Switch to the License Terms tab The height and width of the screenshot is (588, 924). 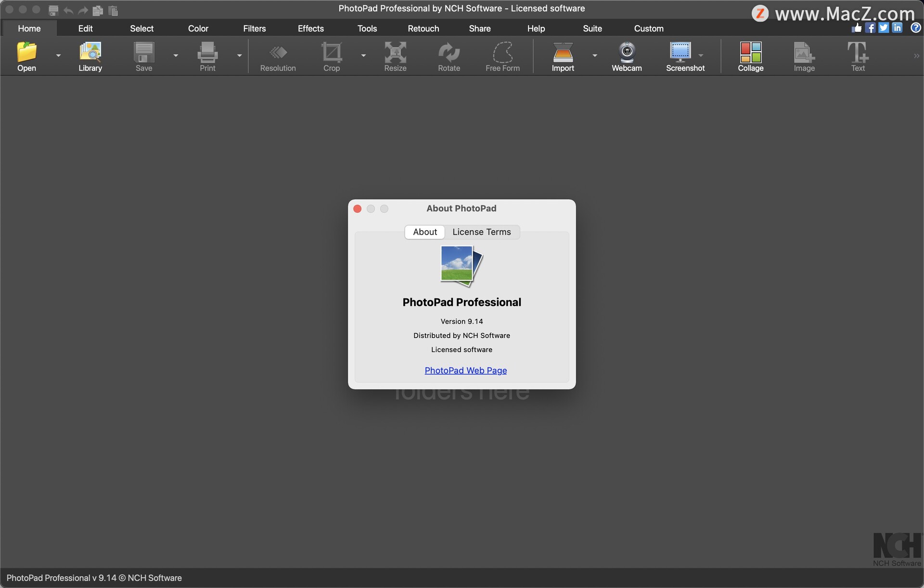[482, 232]
